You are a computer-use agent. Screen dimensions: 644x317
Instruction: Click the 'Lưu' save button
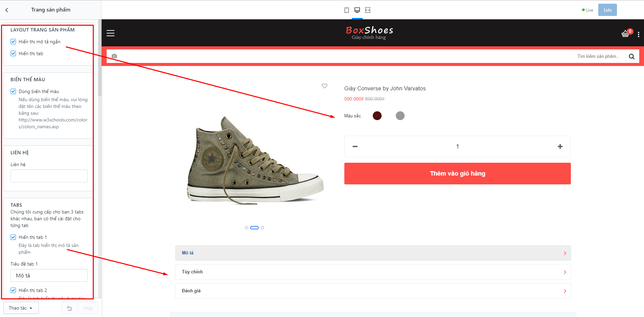607,10
